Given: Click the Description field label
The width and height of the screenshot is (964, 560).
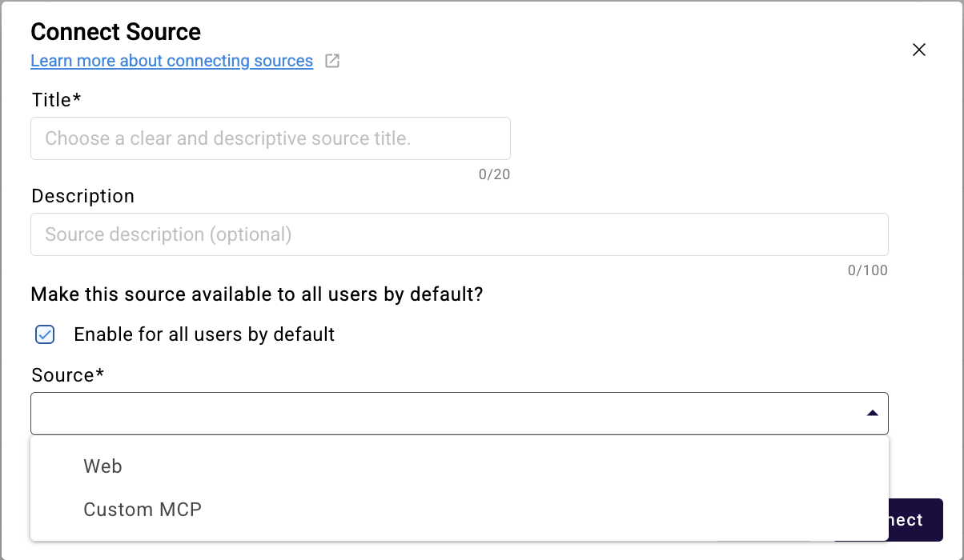Looking at the screenshot, I should click(x=83, y=196).
